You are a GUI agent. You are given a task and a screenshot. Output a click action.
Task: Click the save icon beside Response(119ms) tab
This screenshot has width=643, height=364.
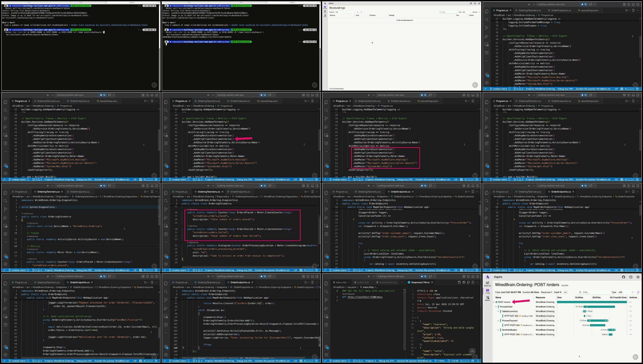[x=459, y=282]
